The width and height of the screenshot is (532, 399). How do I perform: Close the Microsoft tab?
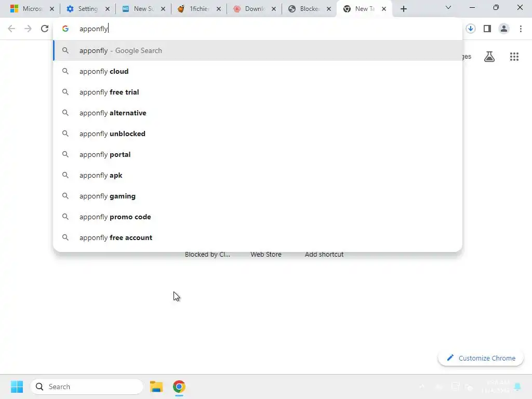coord(52,9)
